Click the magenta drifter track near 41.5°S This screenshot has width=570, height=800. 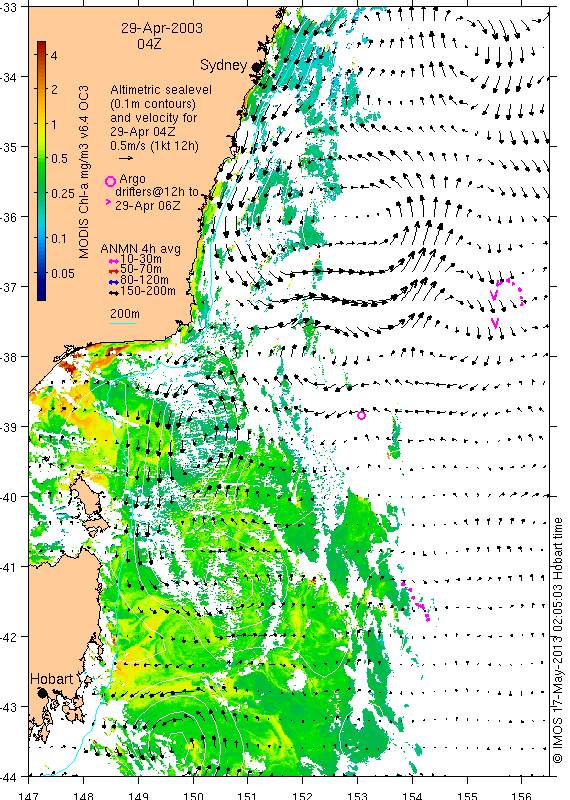[416, 601]
